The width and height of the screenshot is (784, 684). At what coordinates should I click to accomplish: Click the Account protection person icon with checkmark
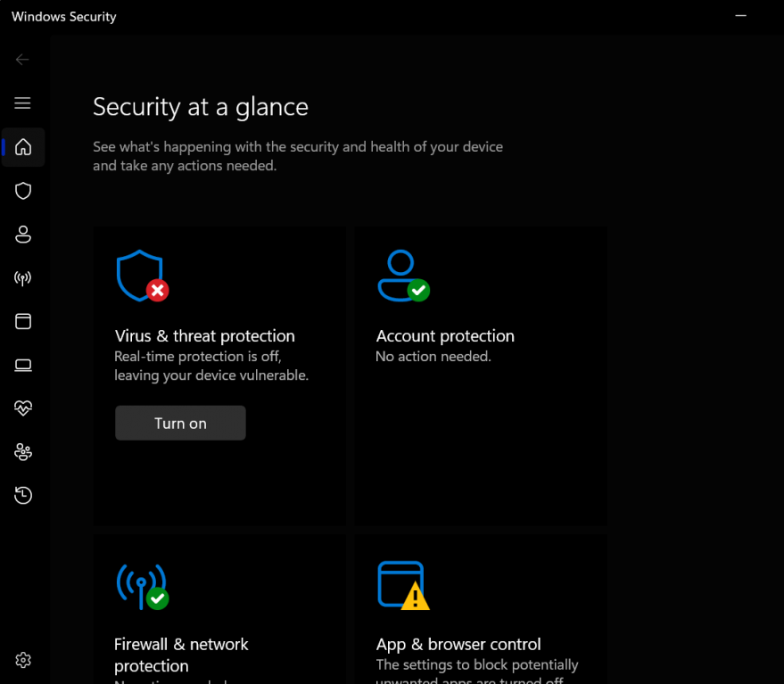tap(403, 276)
